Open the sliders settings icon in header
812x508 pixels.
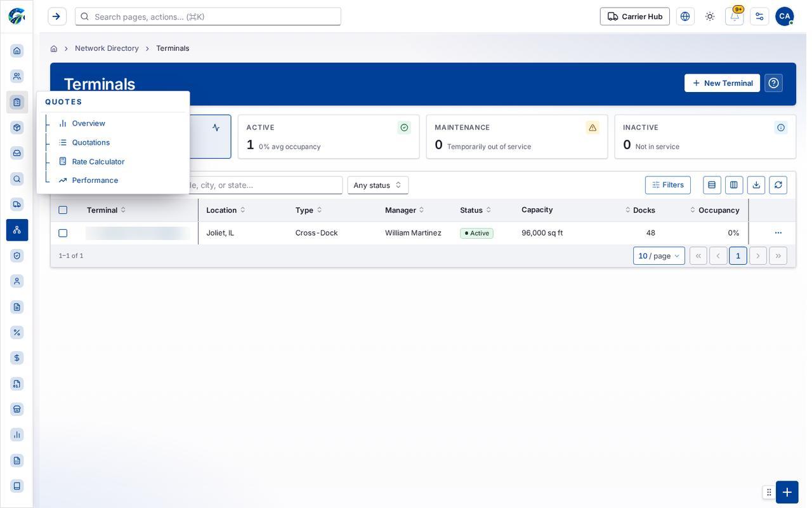pos(759,17)
